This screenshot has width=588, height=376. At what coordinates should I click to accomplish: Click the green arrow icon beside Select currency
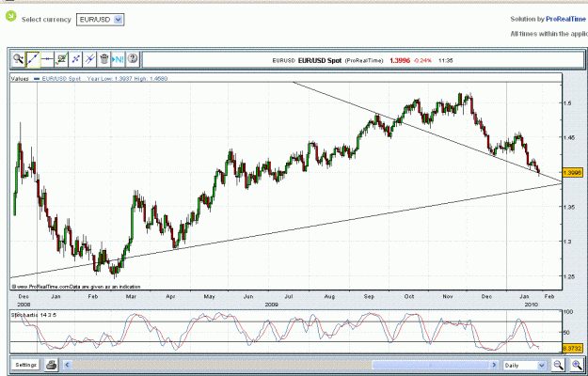[11, 16]
